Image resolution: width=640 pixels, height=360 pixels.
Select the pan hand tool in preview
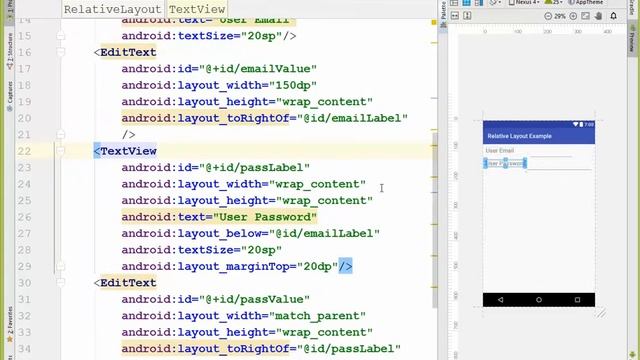click(x=598, y=16)
